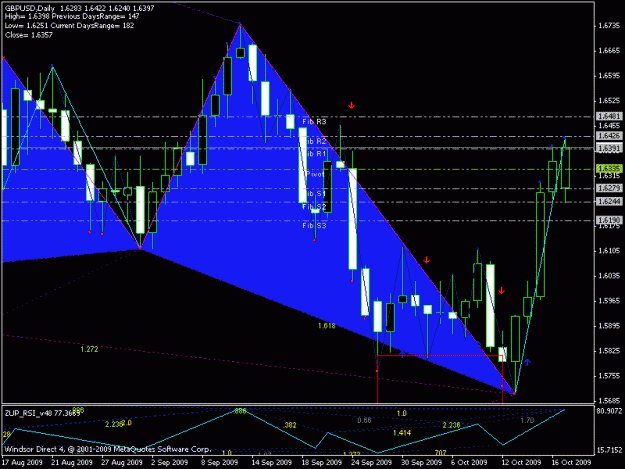Image resolution: width=625 pixels, height=469 pixels.
Task: Click the 1.6665 price scale value
Action: tap(609, 51)
